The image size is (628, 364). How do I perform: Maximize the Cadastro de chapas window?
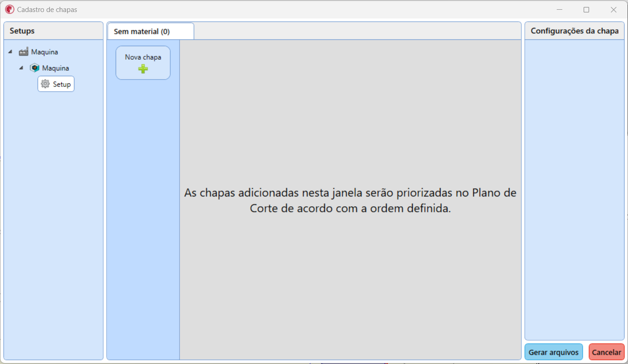click(586, 9)
